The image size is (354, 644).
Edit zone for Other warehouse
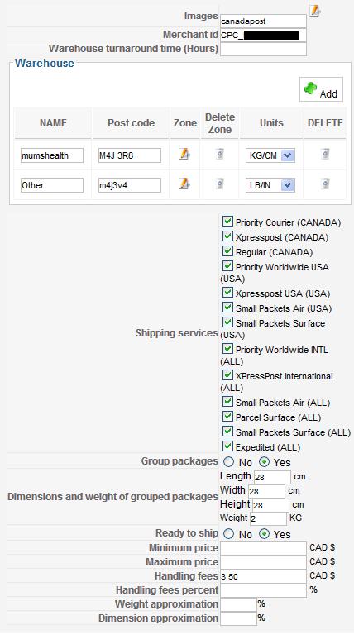click(184, 184)
